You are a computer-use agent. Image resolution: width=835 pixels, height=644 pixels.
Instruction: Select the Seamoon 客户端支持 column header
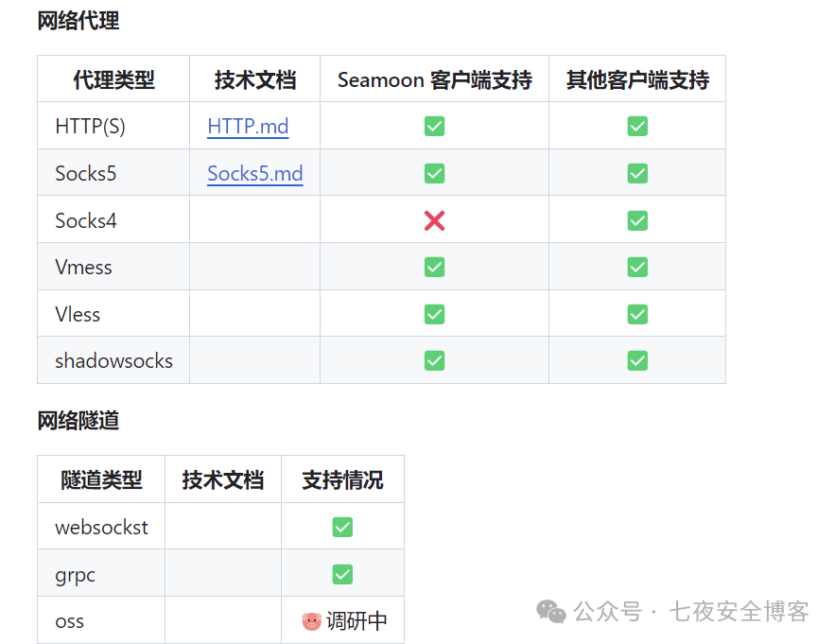(x=435, y=80)
